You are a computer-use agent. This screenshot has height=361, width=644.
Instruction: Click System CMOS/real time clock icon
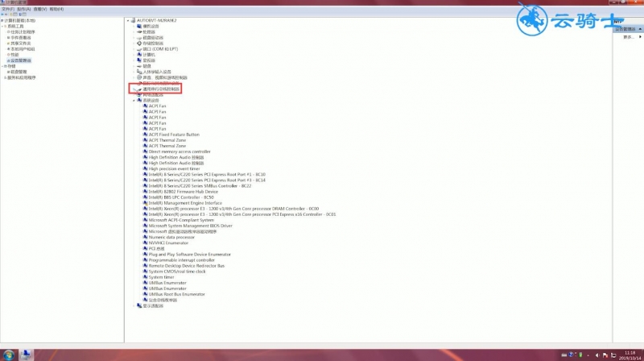coord(145,272)
